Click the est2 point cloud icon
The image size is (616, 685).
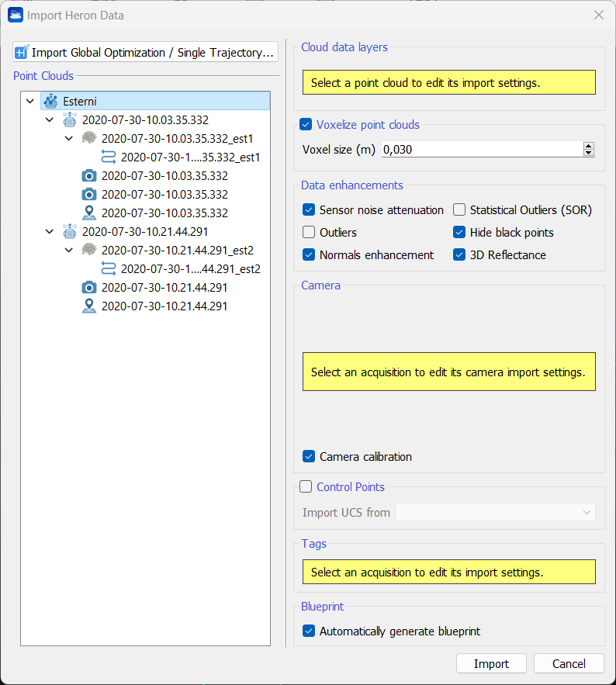(x=89, y=250)
